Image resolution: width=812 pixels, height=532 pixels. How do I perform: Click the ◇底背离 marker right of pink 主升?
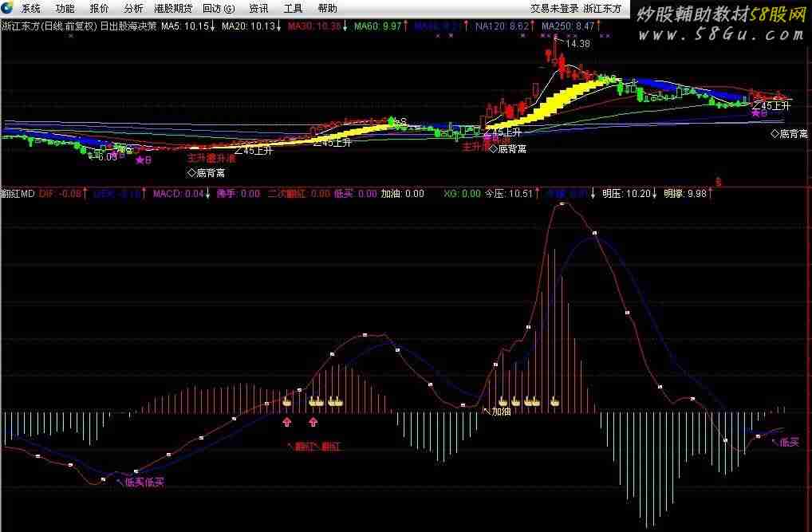(x=507, y=148)
